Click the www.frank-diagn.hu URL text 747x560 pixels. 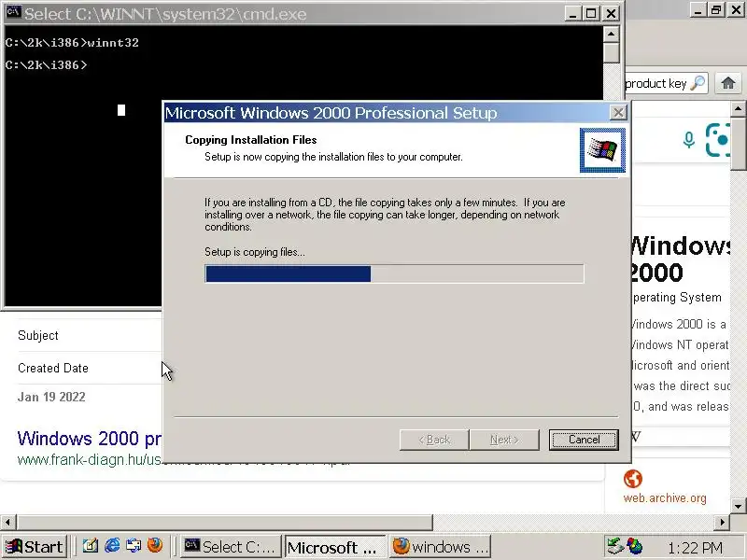click(90, 460)
